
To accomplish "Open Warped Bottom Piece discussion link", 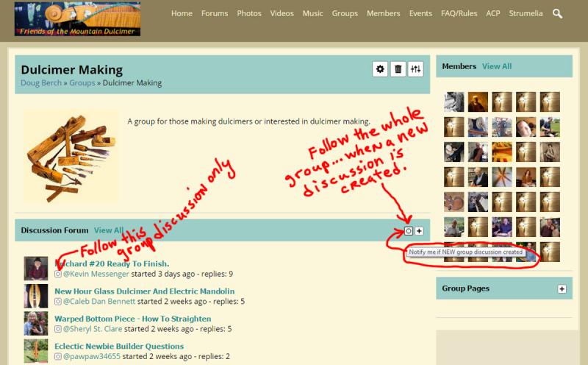I will (133, 319).
